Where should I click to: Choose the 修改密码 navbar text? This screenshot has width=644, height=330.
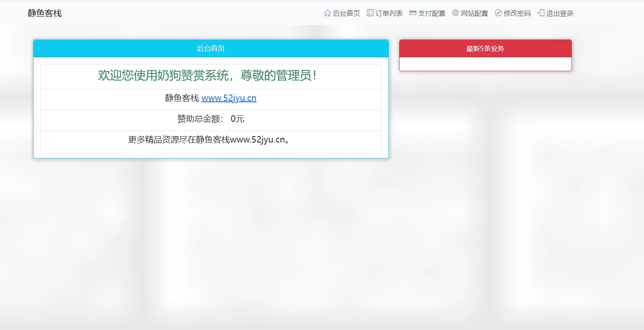(x=517, y=14)
